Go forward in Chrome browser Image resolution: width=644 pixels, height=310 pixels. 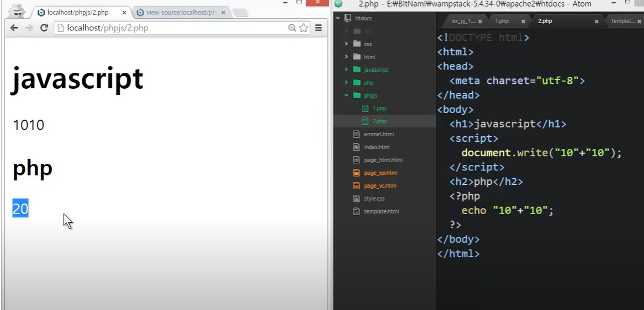coord(29,28)
